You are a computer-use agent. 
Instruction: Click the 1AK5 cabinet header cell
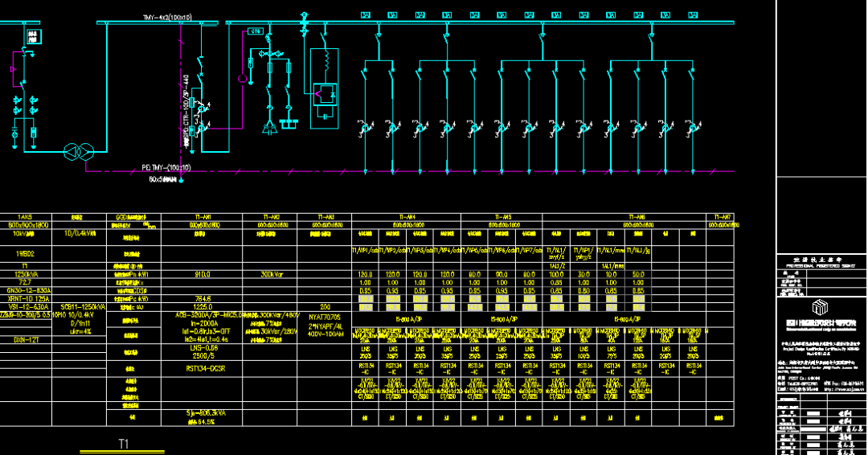point(26,217)
